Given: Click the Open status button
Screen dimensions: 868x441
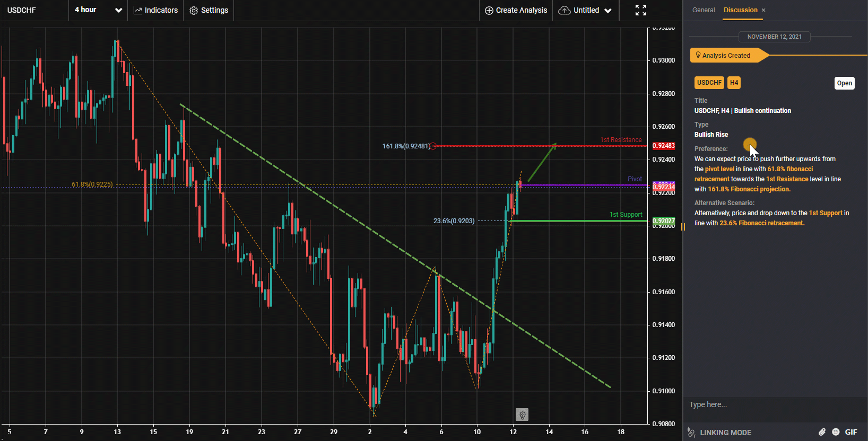Looking at the screenshot, I should pyautogui.click(x=844, y=83).
